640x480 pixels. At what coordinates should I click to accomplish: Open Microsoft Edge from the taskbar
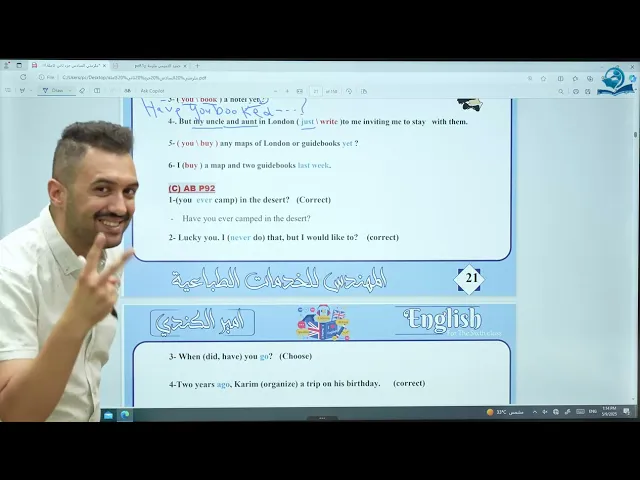coord(125,415)
